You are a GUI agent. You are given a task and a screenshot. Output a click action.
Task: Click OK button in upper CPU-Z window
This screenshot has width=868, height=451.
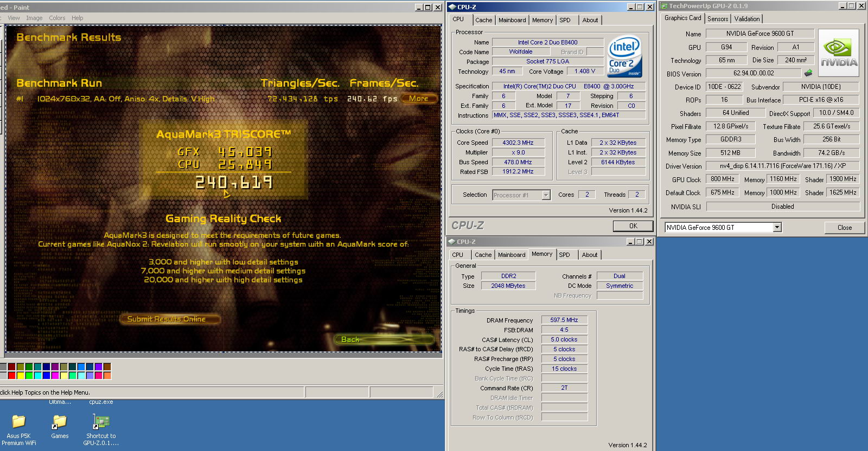click(633, 226)
